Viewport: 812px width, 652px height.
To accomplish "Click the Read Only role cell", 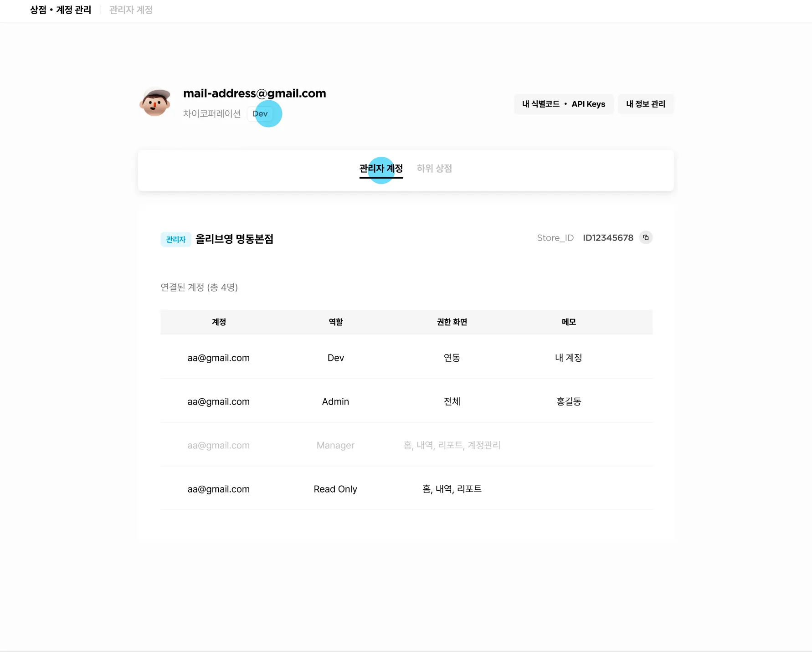I will (335, 489).
